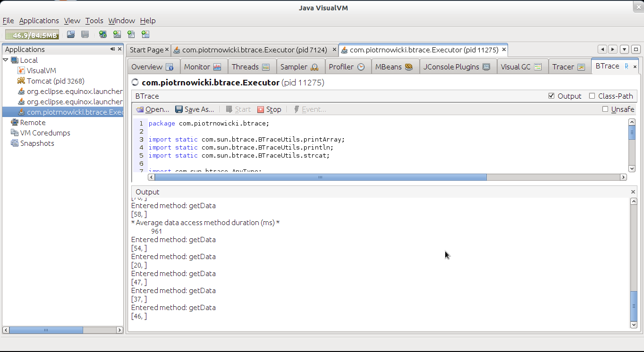Close the Executor (pid 7124) tab
The height and width of the screenshot is (352, 644).
(x=335, y=50)
